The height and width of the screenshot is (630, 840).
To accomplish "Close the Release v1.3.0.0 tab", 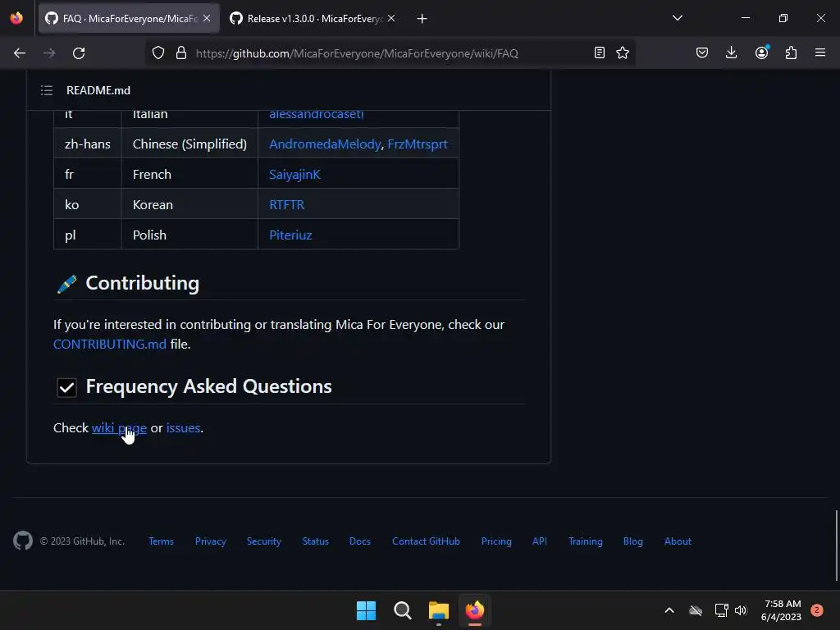I will (x=391, y=18).
